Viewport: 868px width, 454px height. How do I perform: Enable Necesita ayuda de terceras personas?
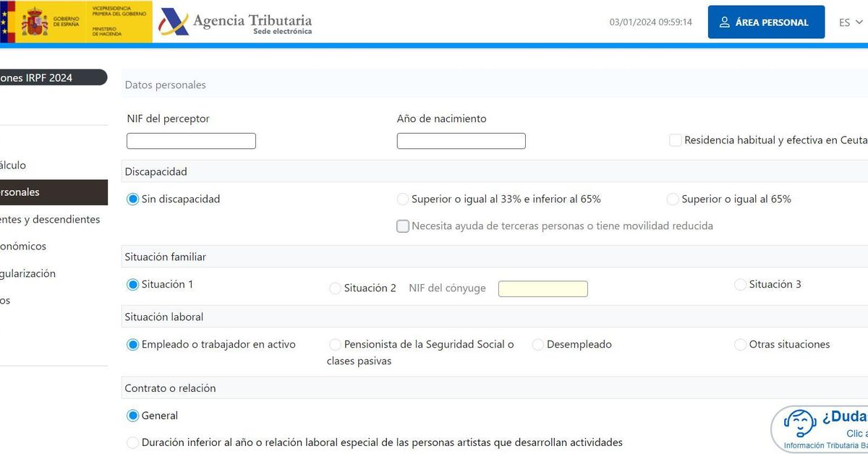pos(403,226)
